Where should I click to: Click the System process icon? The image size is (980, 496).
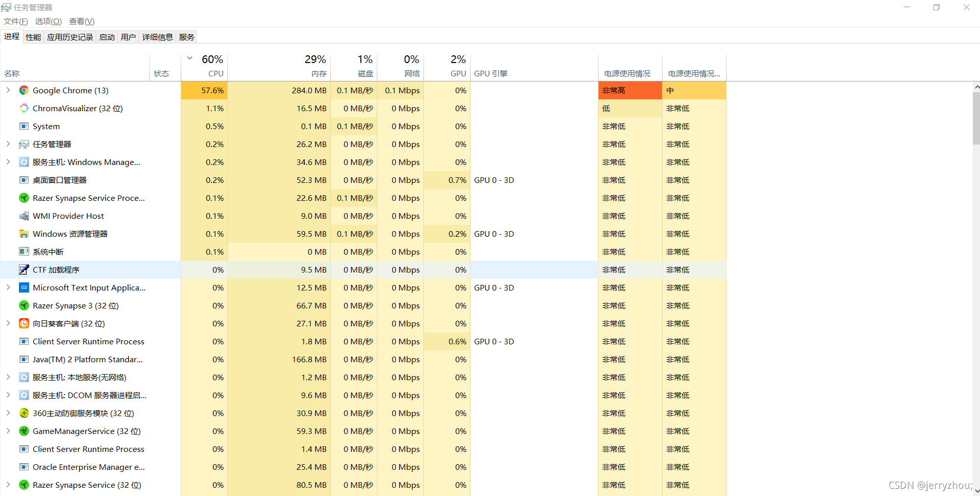pos(24,127)
